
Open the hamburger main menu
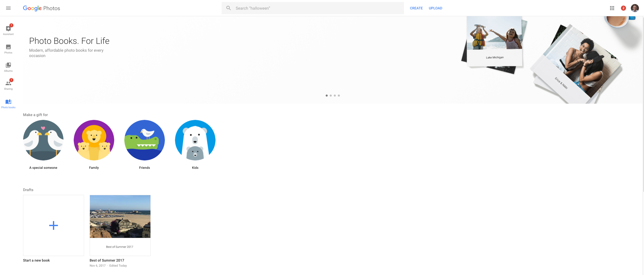coord(8,8)
